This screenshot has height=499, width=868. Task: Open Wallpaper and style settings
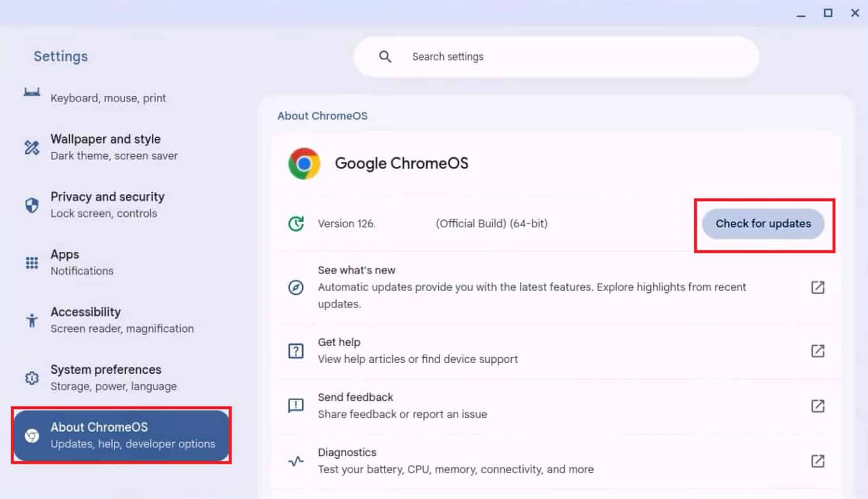click(113, 147)
